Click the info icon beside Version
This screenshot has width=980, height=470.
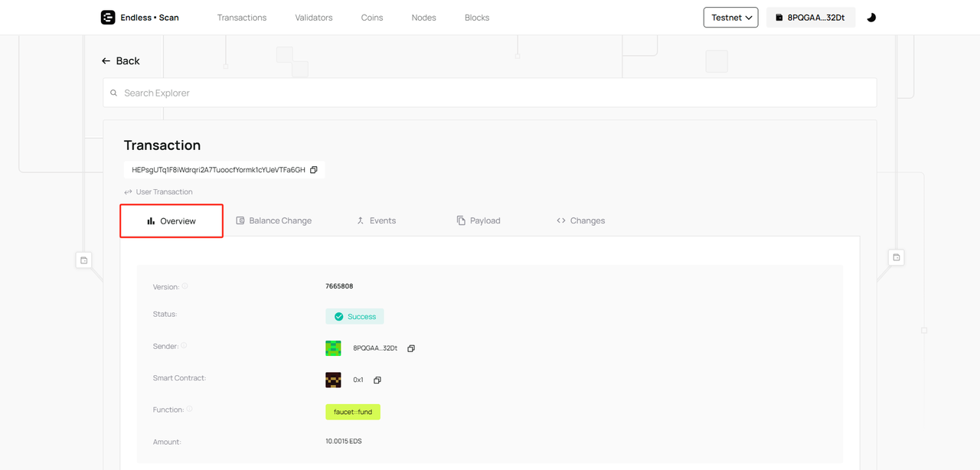click(185, 286)
